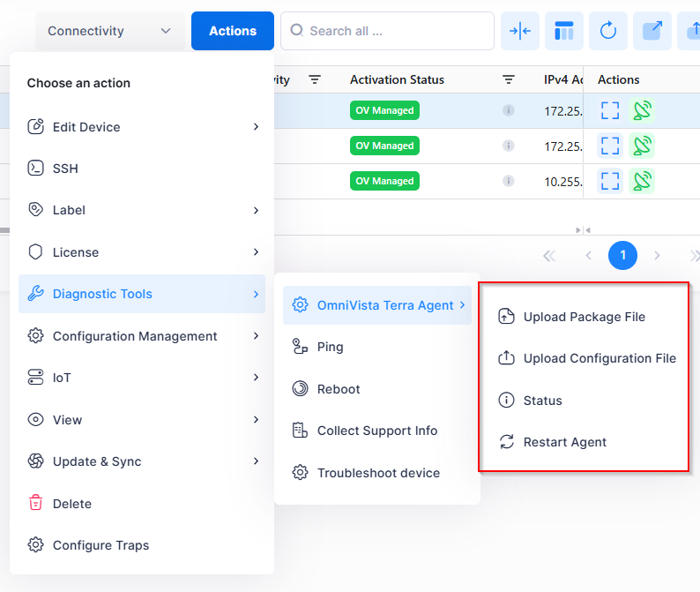Click the refresh icon in the top toolbar
700x592 pixels.
607,31
